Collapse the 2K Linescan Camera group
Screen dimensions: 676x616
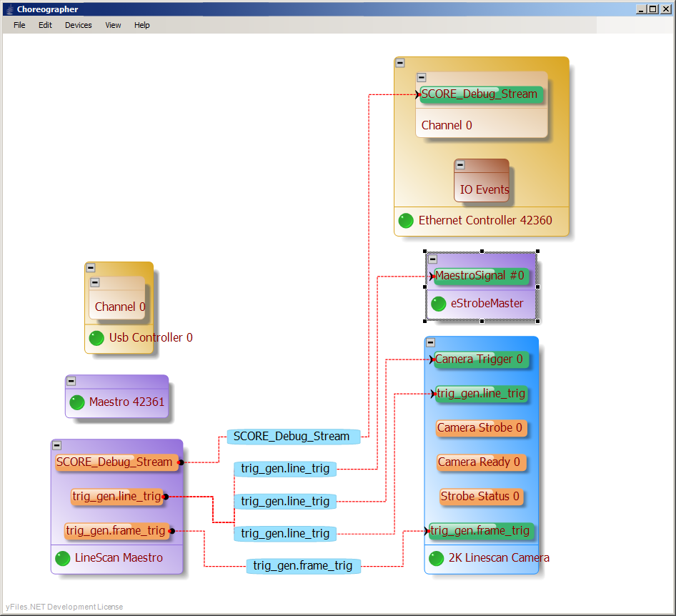click(430, 342)
